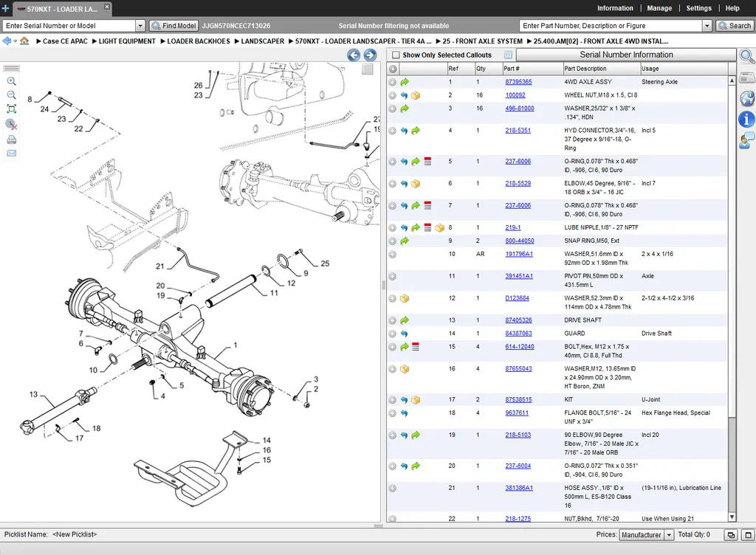This screenshot has width=756, height=555.
Task: Click the blue arrow icon in the GUARD row
Action: pos(404,334)
